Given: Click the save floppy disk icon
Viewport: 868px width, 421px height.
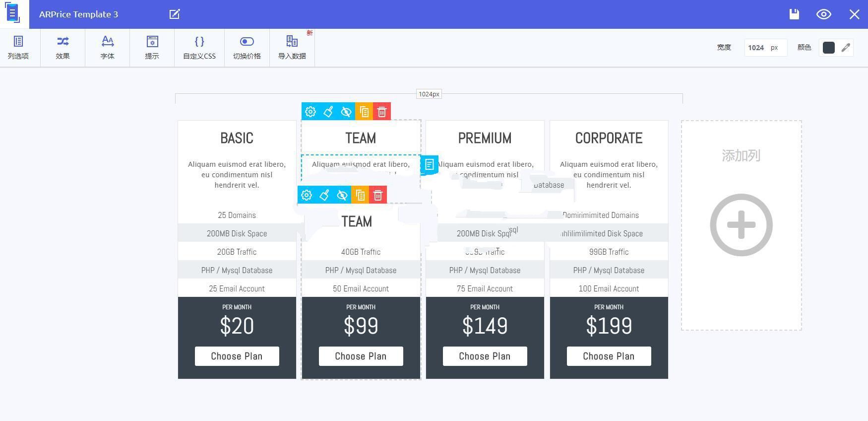Looking at the screenshot, I should pos(794,14).
